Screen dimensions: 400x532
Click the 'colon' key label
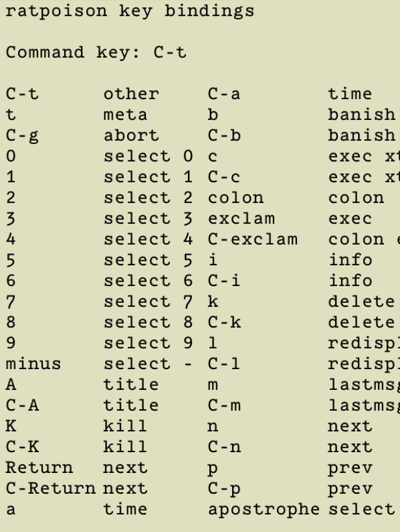tap(235, 198)
